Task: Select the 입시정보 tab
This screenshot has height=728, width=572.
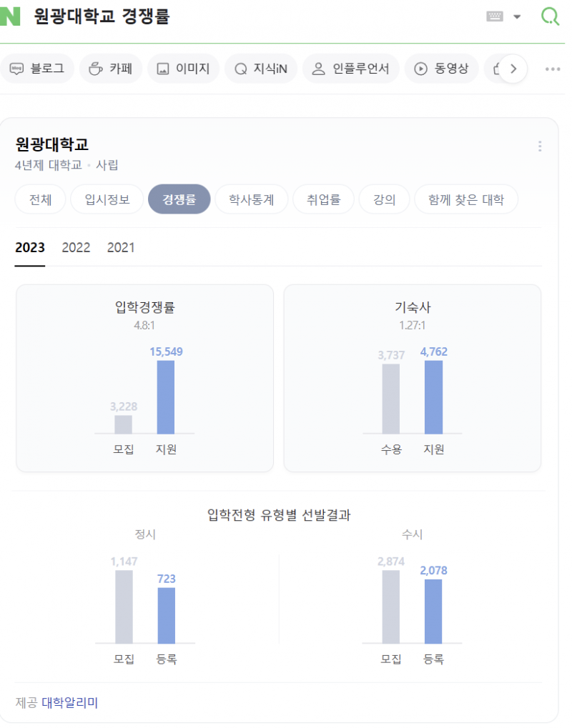Action: coord(107,199)
